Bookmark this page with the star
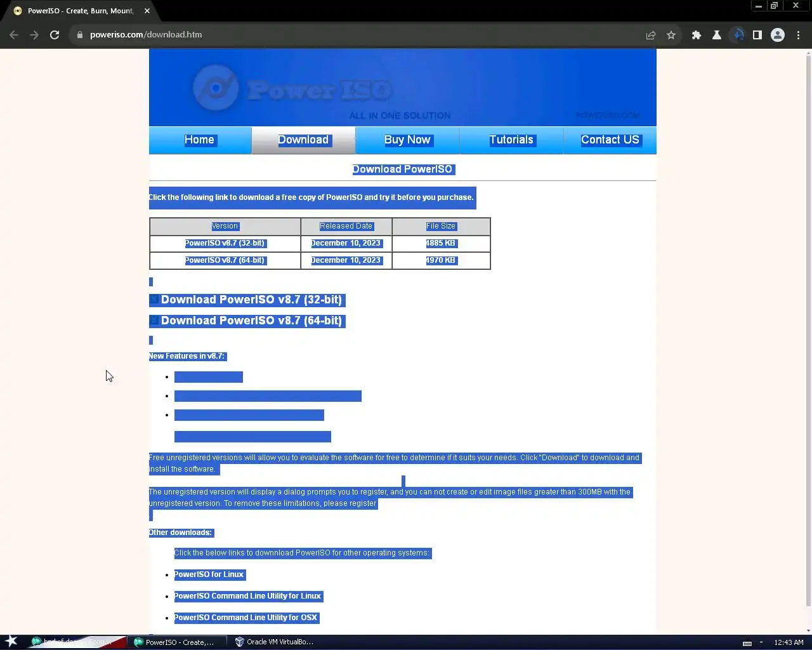Viewport: 812px width, 650px height. click(671, 35)
